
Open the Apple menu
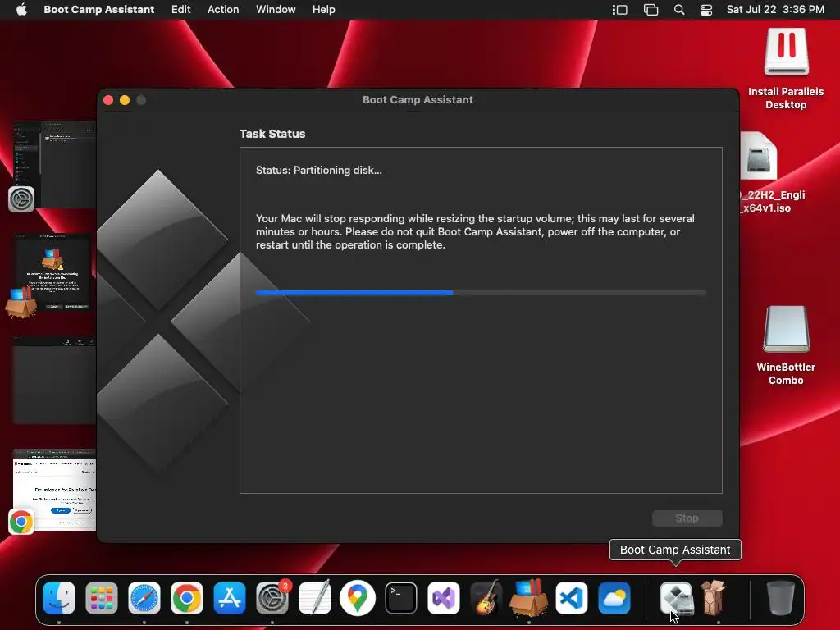point(21,10)
